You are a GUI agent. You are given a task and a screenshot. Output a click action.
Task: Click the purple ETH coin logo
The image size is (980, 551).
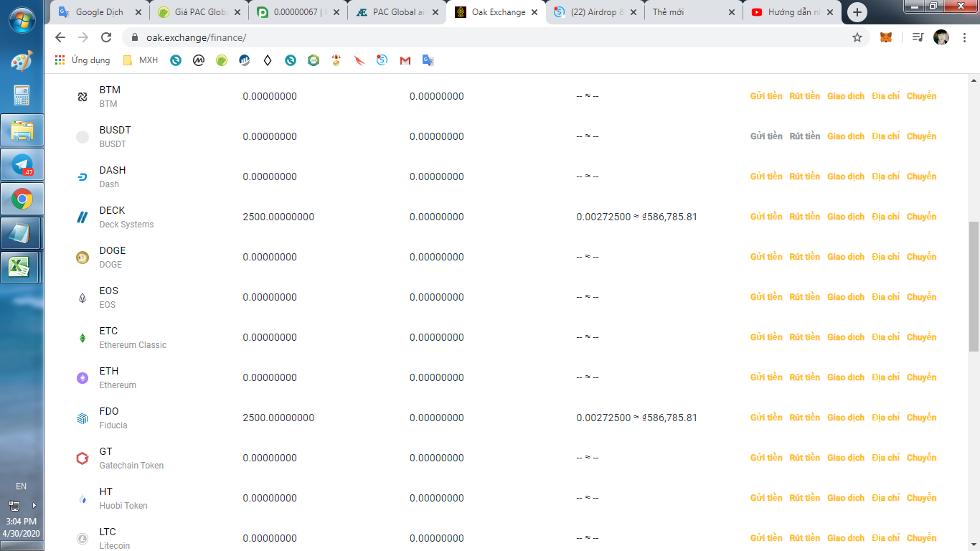pos(83,378)
